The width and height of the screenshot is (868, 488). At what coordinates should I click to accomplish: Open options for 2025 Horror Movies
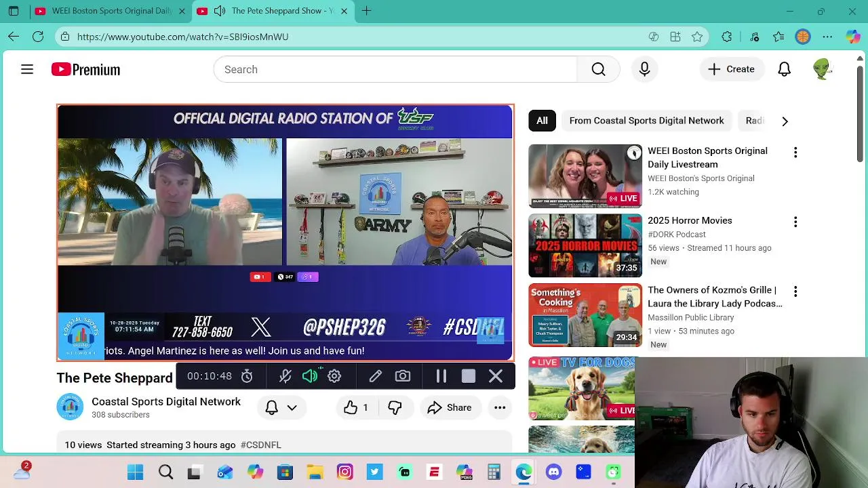pos(795,222)
